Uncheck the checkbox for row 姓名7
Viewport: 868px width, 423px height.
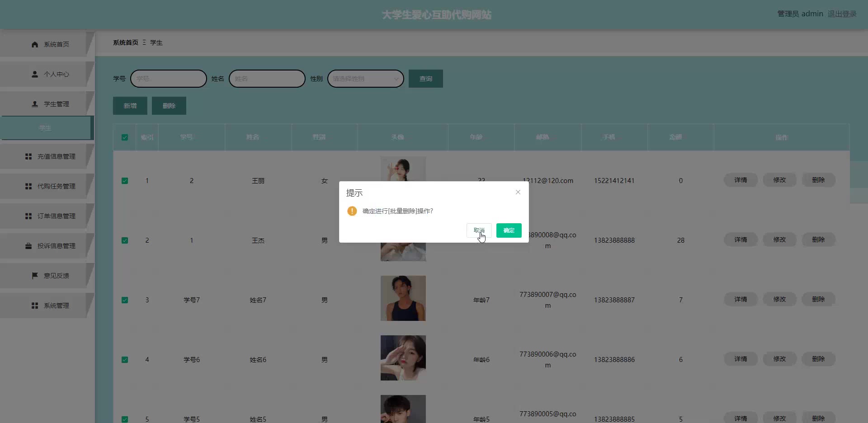[125, 300]
